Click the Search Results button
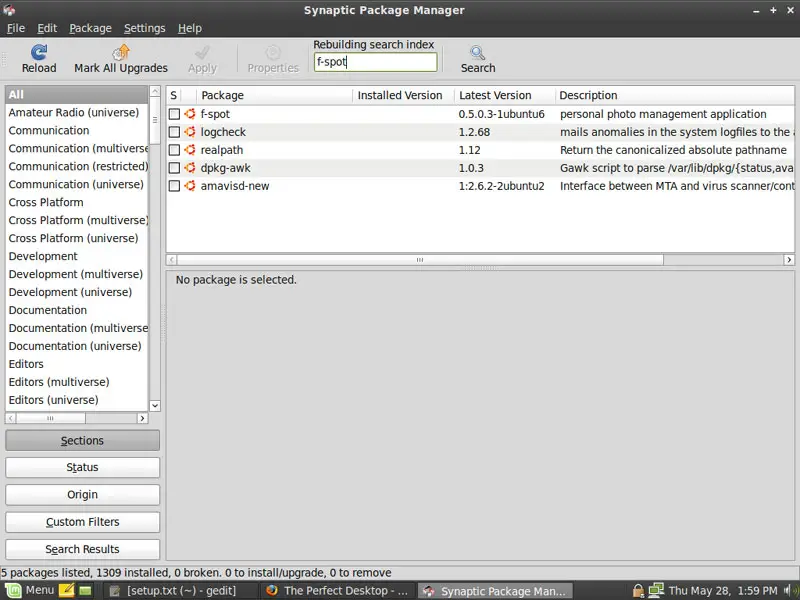 (x=82, y=549)
